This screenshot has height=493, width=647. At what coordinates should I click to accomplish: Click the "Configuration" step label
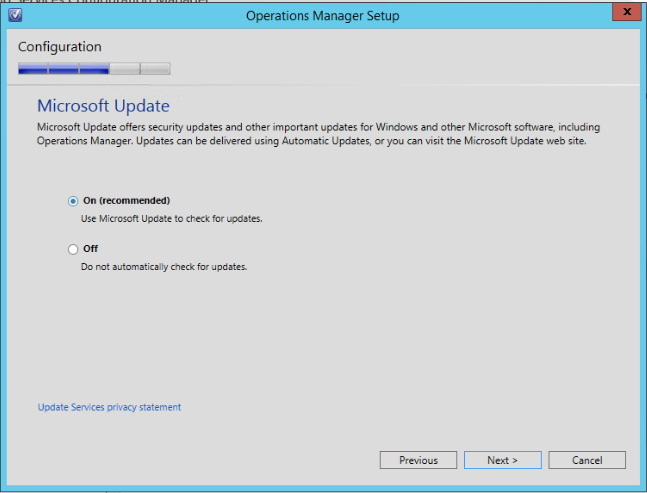pyautogui.click(x=59, y=47)
